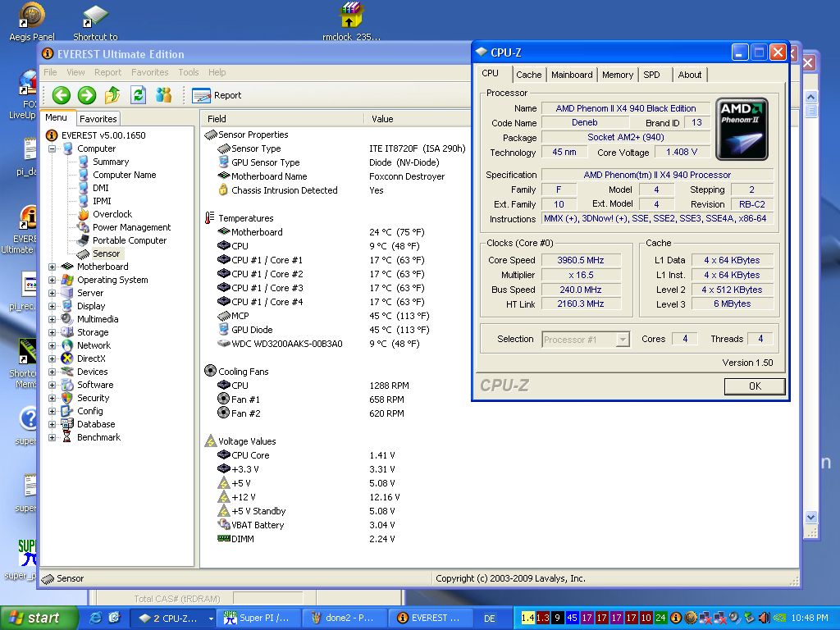
Task: Switch to the SPD tab in CPU-Z
Action: [x=651, y=75]
